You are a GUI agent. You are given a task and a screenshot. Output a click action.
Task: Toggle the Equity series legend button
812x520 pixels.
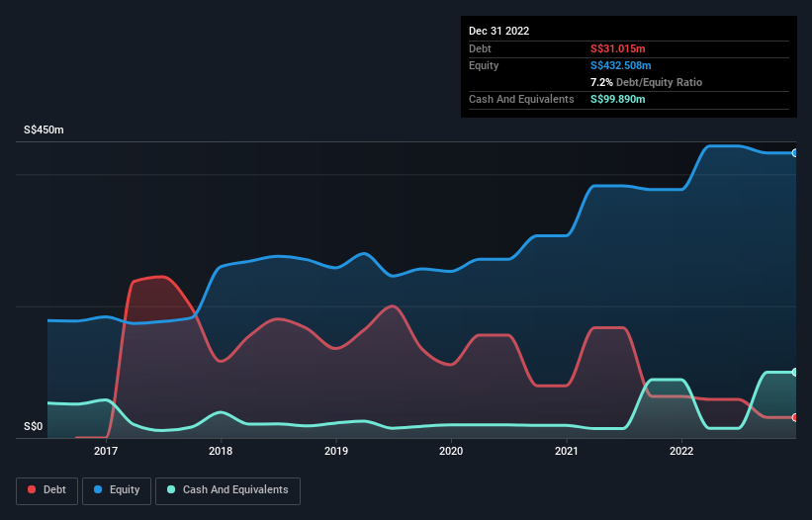coord(117,490)
